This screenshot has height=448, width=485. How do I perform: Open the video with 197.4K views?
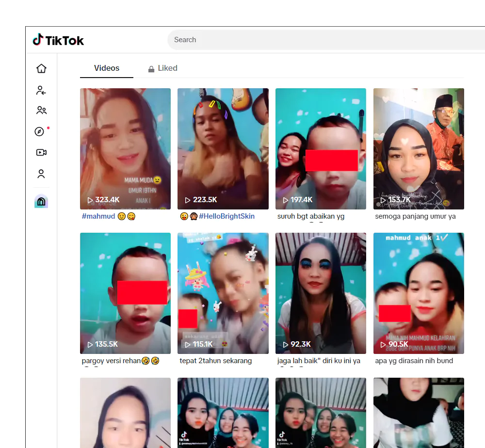pos(321,149)
